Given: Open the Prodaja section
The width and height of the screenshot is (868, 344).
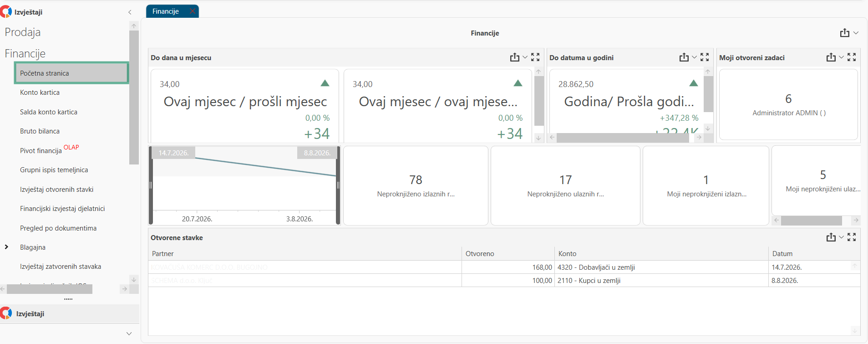Looking at the screenshot, I should point(23,32).
